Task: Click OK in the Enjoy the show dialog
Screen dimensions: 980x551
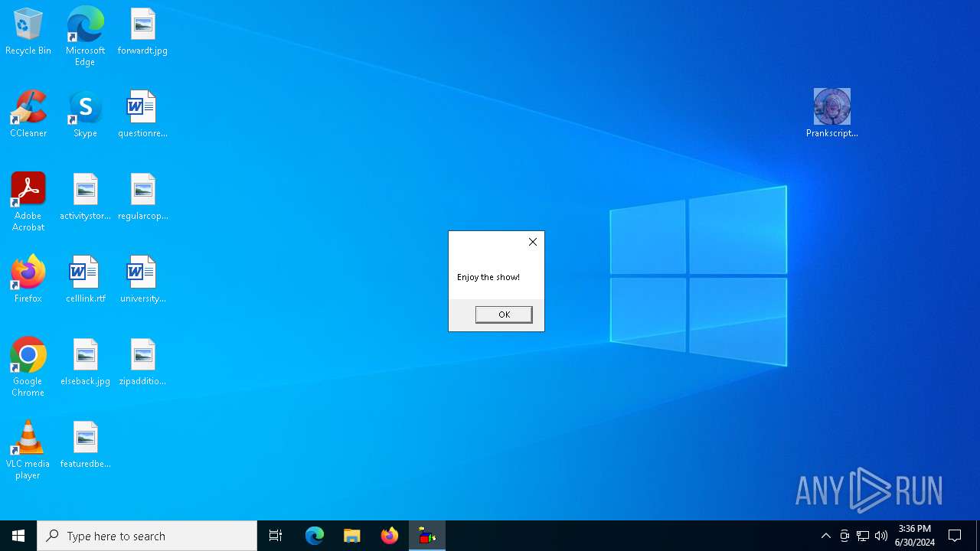Action: coord(504,315)
